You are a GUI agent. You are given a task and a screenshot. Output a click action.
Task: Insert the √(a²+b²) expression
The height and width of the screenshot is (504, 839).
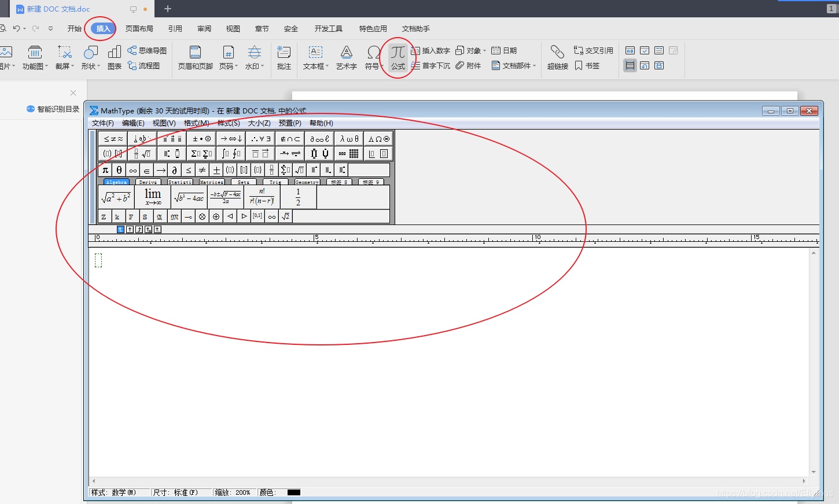(x=116, y=197)
